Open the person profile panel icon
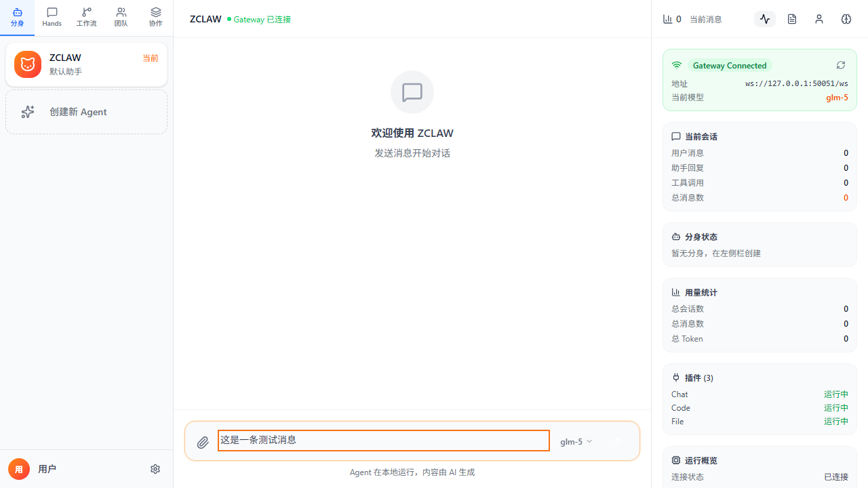 point(819,19)
